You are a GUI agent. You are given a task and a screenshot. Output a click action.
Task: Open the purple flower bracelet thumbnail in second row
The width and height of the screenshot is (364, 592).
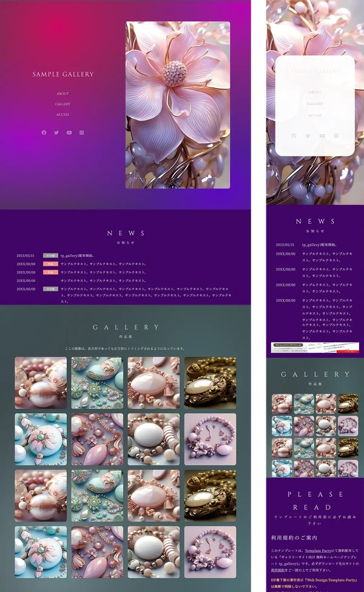(x=211, y=439)
